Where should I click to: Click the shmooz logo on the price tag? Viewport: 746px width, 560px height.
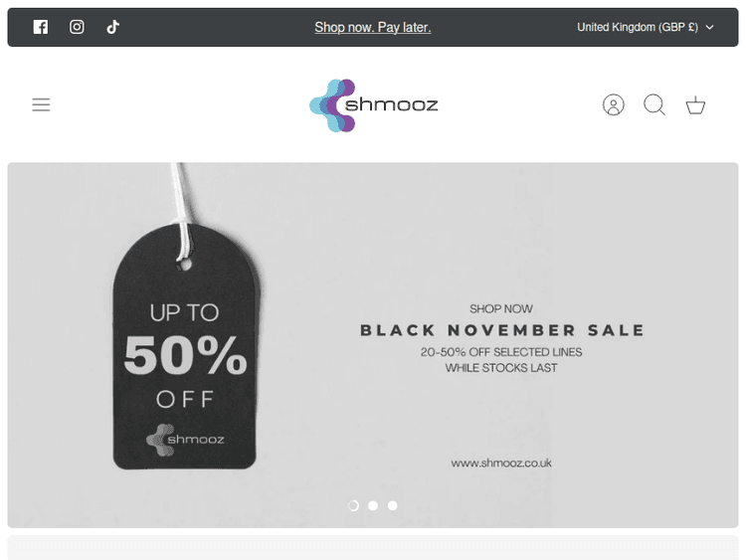click(186, 439)
